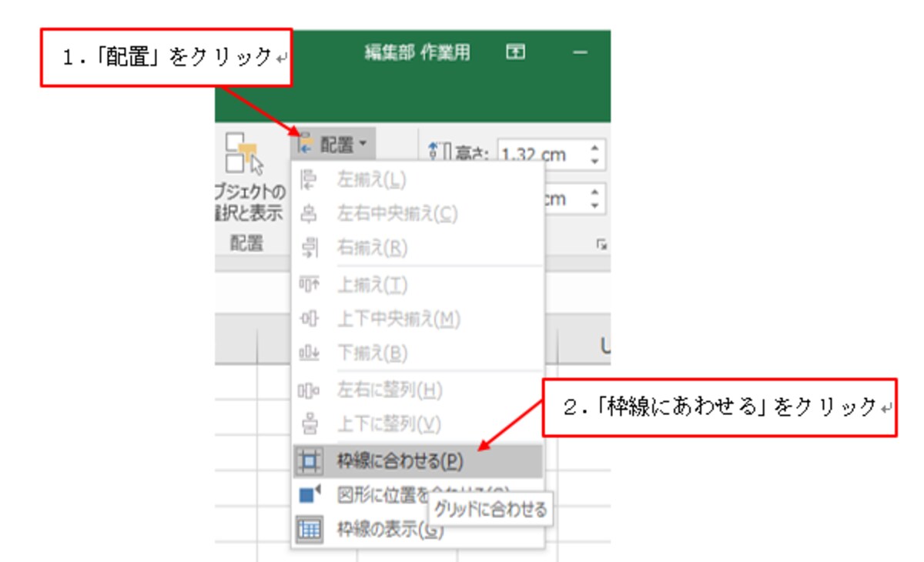The width and height of the screenshot is (924, 562).
Task: Decrease height with the spinner down arrow
Action: coord(594,162)
